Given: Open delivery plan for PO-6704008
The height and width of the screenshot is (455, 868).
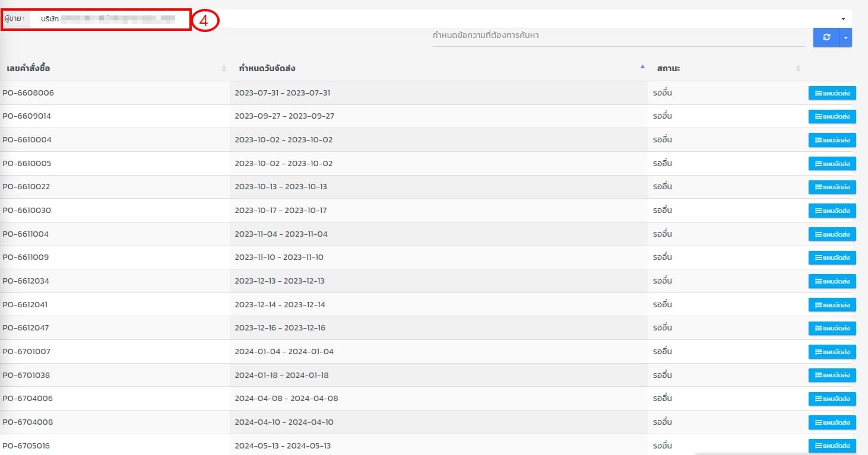Looking at the screenshot, I should tap(832, 422).
